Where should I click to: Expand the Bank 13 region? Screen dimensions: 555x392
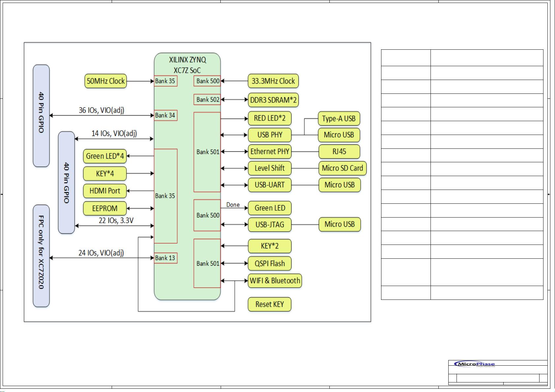click(x=166, y=258)
